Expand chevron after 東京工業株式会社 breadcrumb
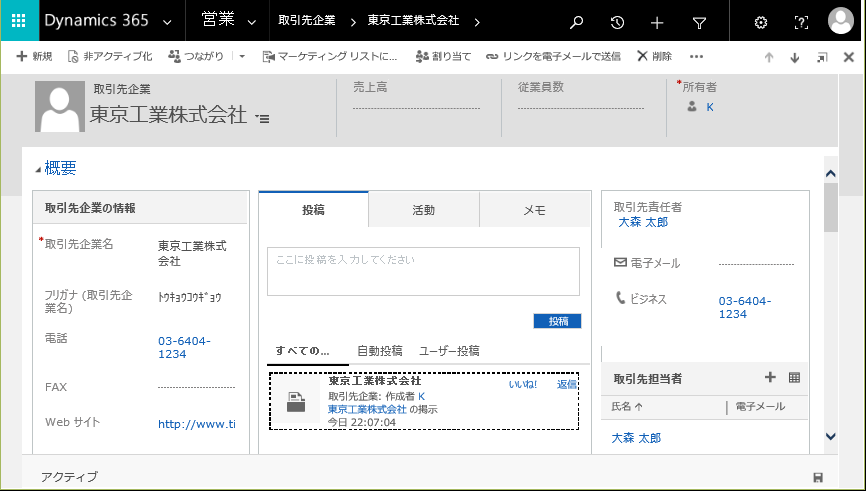The width and height of the screenshot is (866, 491). [x=477, y=23]
